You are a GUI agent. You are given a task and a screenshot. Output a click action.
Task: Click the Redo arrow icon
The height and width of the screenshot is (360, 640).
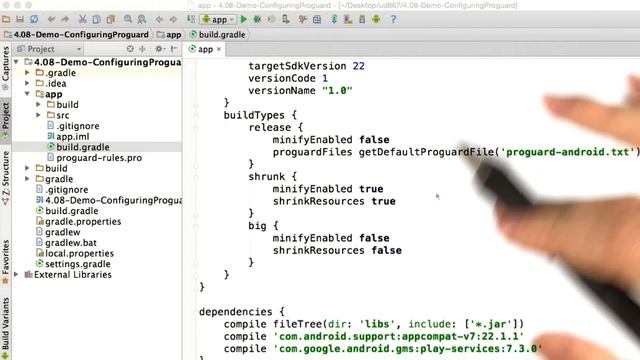click(65, 19)
